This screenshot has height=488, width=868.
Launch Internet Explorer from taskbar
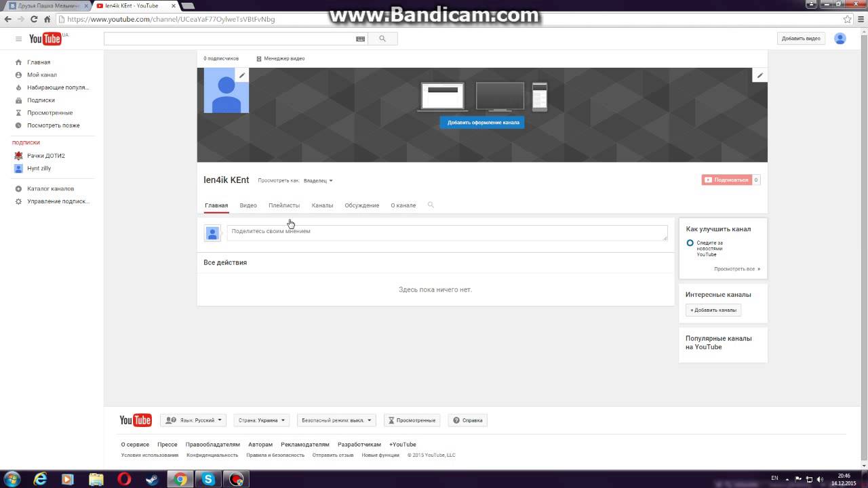click(x=40, y=479)
